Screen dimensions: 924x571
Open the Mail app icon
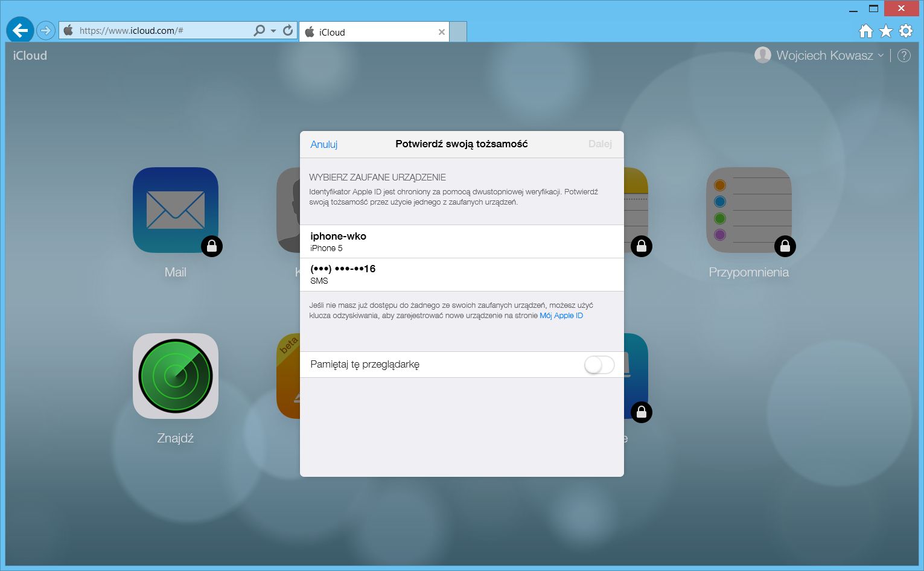(176, 210)
